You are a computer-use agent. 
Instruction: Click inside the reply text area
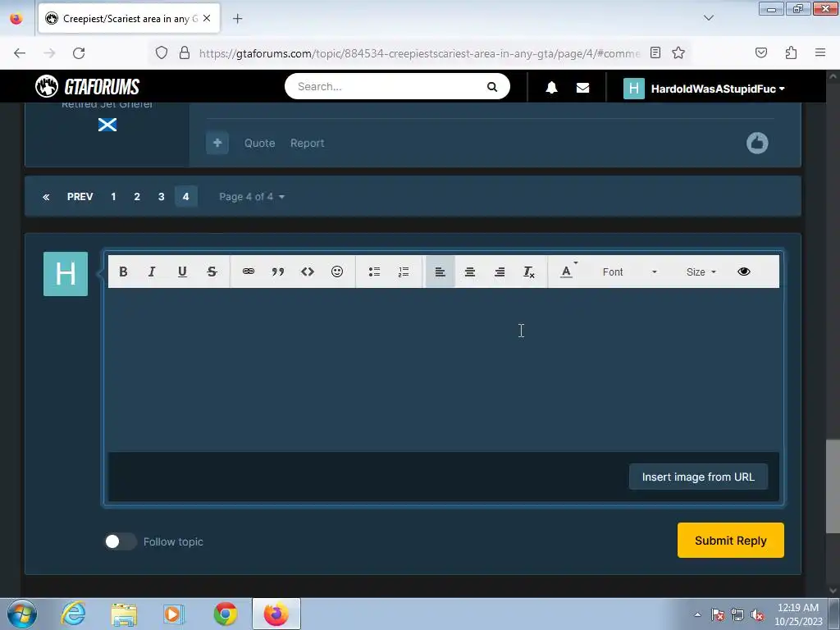(444, 370)
